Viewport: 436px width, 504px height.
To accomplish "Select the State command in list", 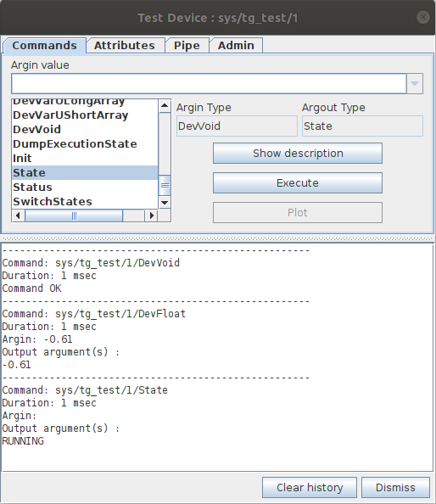I will coord(85,173).
